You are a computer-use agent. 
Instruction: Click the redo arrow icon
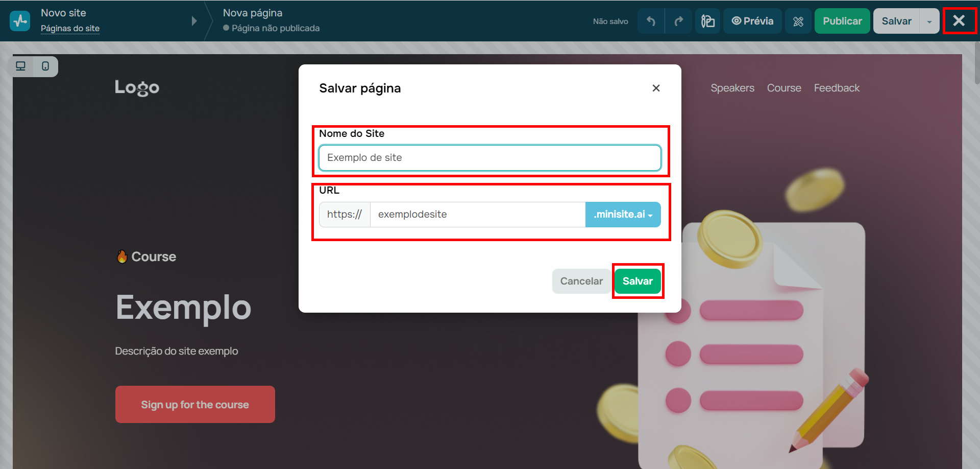(678, 21)
